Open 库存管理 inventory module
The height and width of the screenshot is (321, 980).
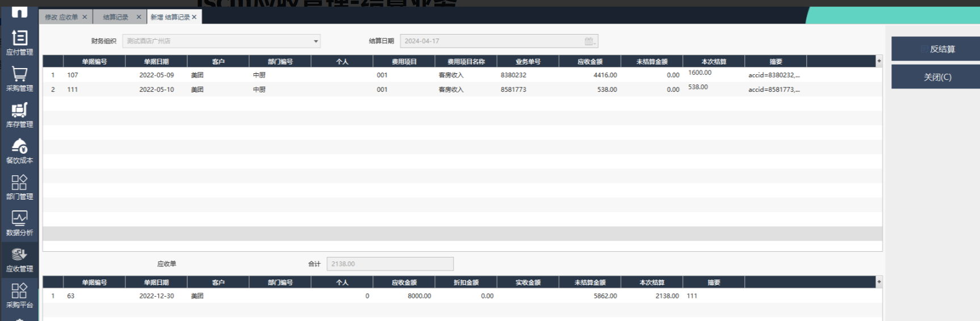19,115
